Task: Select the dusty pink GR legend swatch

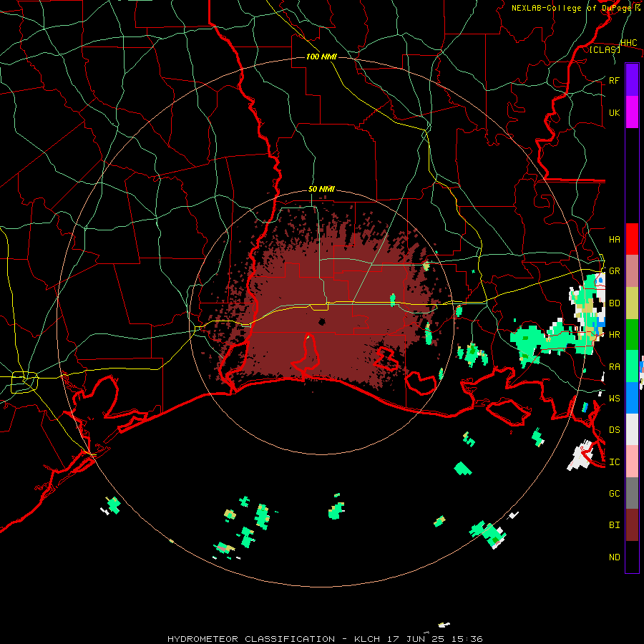Action: [x=632, y=271]
